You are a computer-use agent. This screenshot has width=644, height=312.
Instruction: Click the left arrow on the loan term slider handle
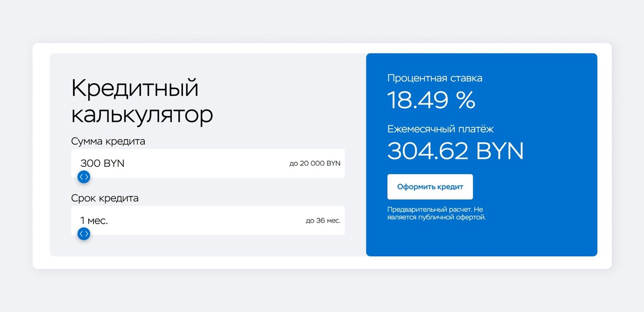click(x=82, y=234)
